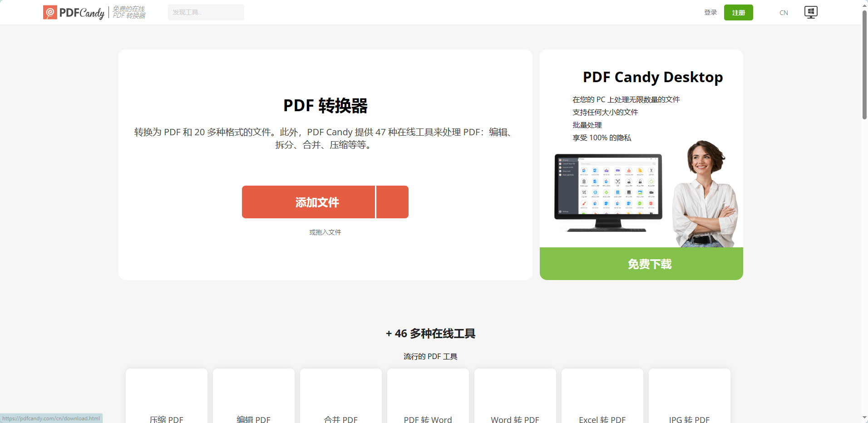Click the 登录 login link
868x423 pixels.
coord(710,12)
